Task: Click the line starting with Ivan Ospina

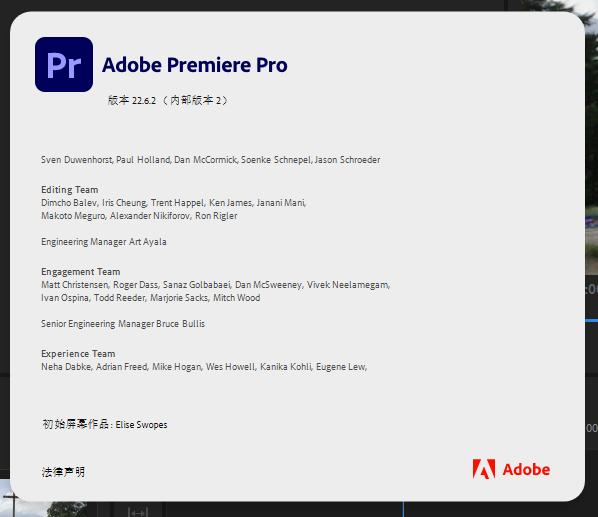Action: click(x=151, y=297)
